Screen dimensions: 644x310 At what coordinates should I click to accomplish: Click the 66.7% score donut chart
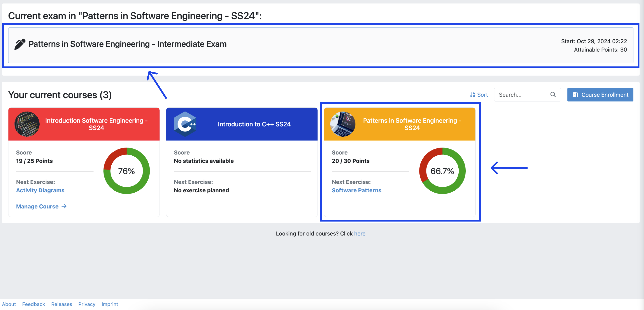pyautogui.click(x=442, y=171)
